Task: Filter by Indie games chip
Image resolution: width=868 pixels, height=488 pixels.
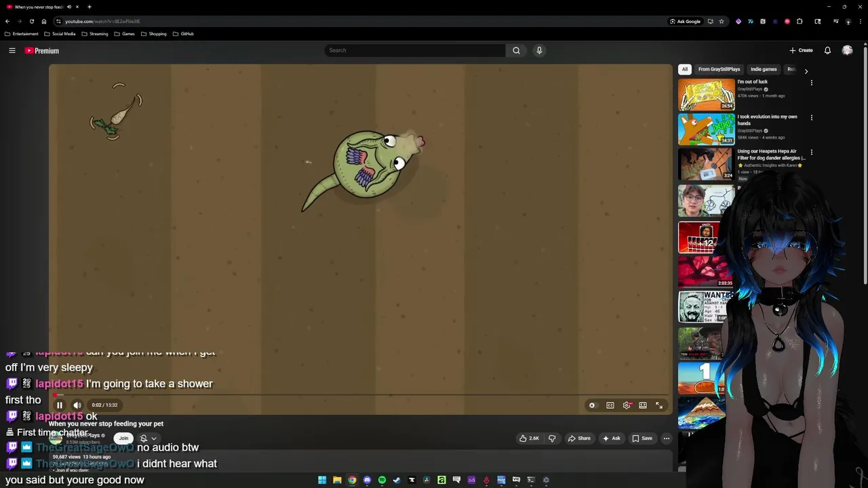Action: (764, 69)
